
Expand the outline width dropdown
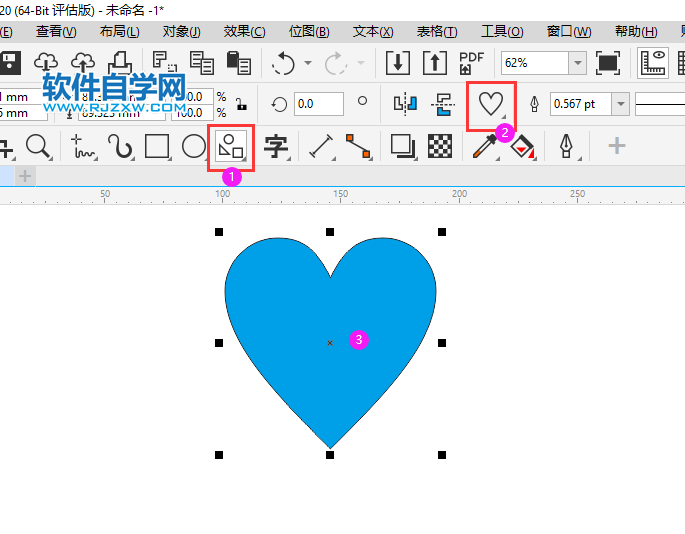[620, 104]
